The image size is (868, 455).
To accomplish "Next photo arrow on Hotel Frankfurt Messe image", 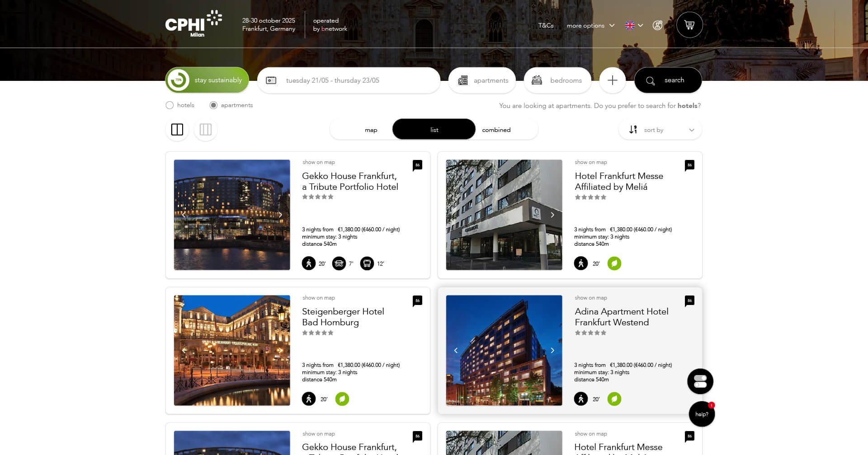I will tap(552, 215).
